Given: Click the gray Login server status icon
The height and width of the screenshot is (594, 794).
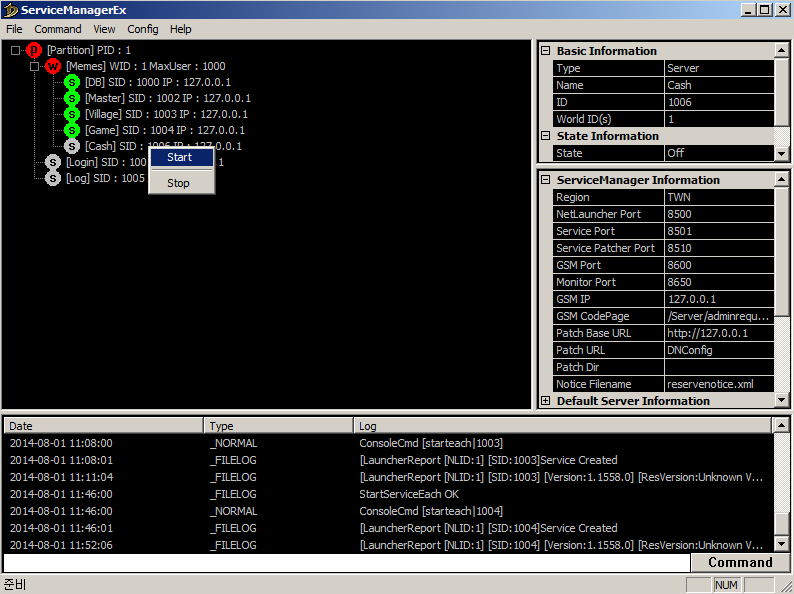Looking at the screenshot, I should pyautogui.click(x=53, y=163).
